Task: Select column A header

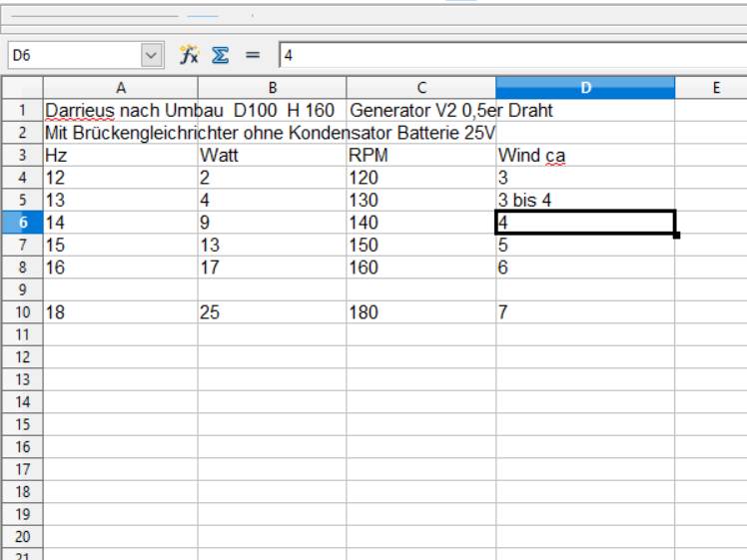Action: (120, 88)
